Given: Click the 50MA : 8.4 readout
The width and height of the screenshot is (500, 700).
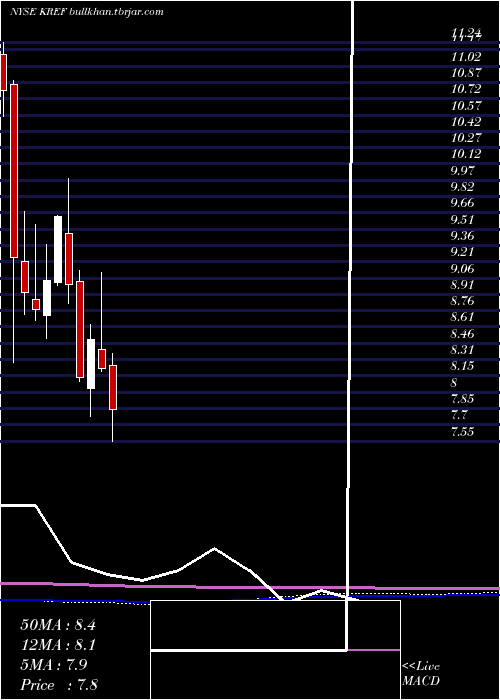Looking at the screenshot, I should (58, 625).
